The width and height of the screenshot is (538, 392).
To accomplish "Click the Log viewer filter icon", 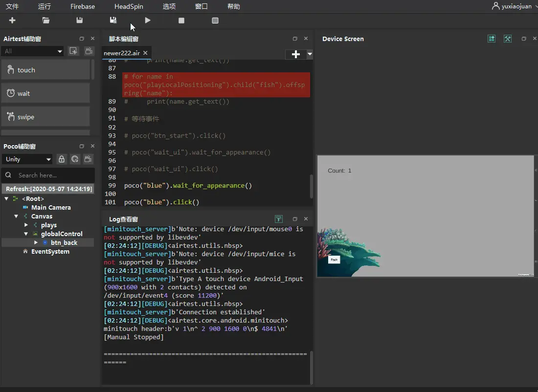I will coord(278,219).
